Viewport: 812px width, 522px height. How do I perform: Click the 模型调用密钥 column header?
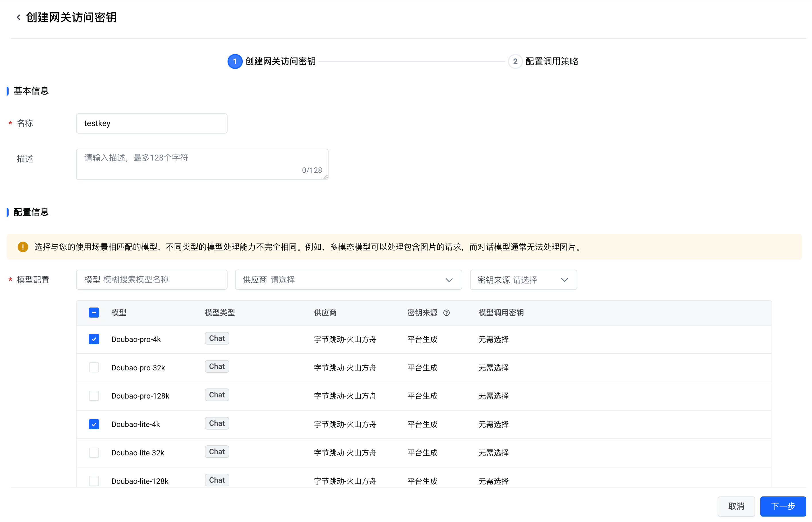click(501, 312)
